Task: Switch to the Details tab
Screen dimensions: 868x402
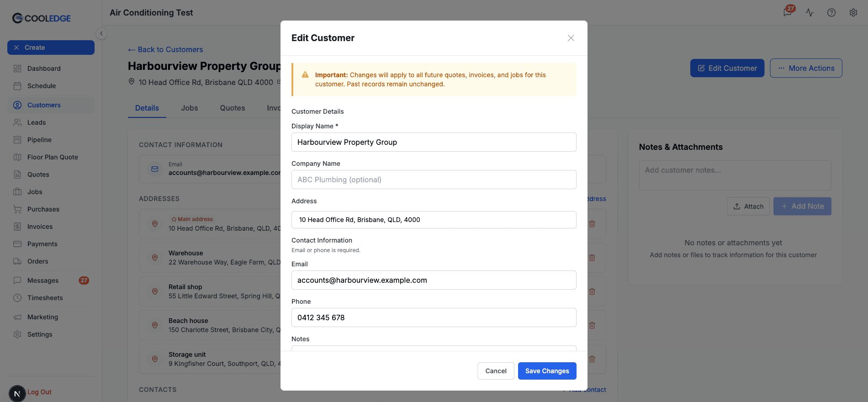Action: click(147, 108)
